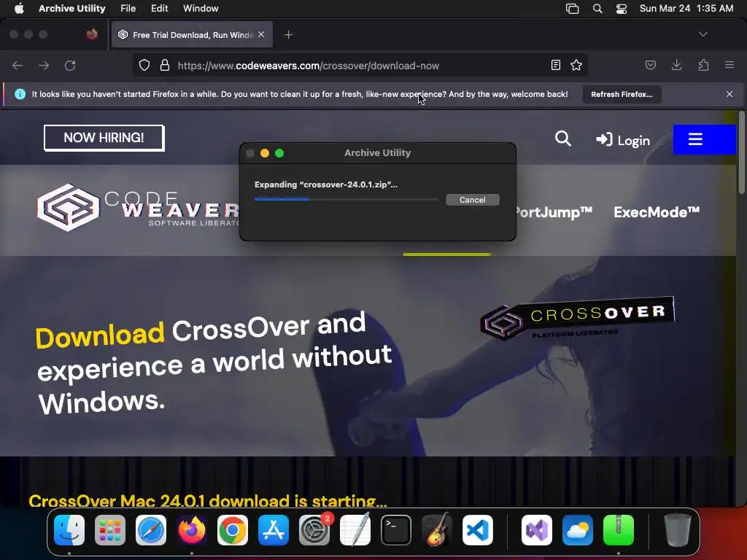Open the Trash from the Dock

click(677, 530)
